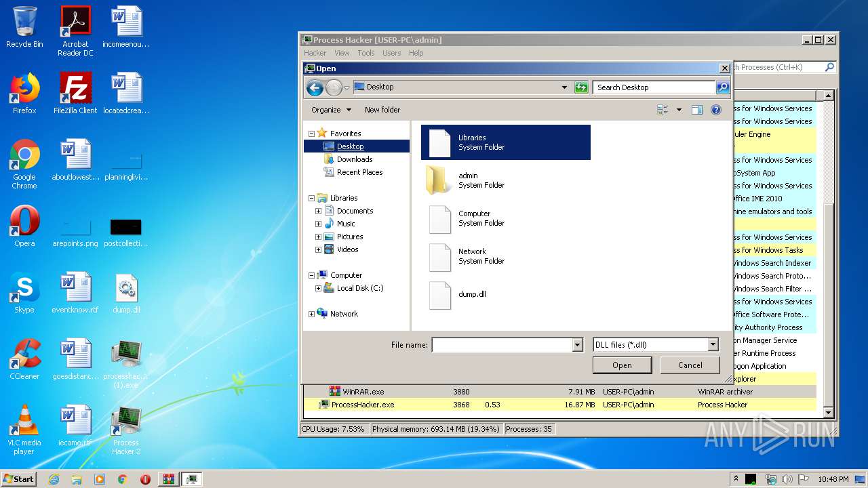This screenshot has height=488, width=868.
Task: Click the File name input field
Action: 502,345
